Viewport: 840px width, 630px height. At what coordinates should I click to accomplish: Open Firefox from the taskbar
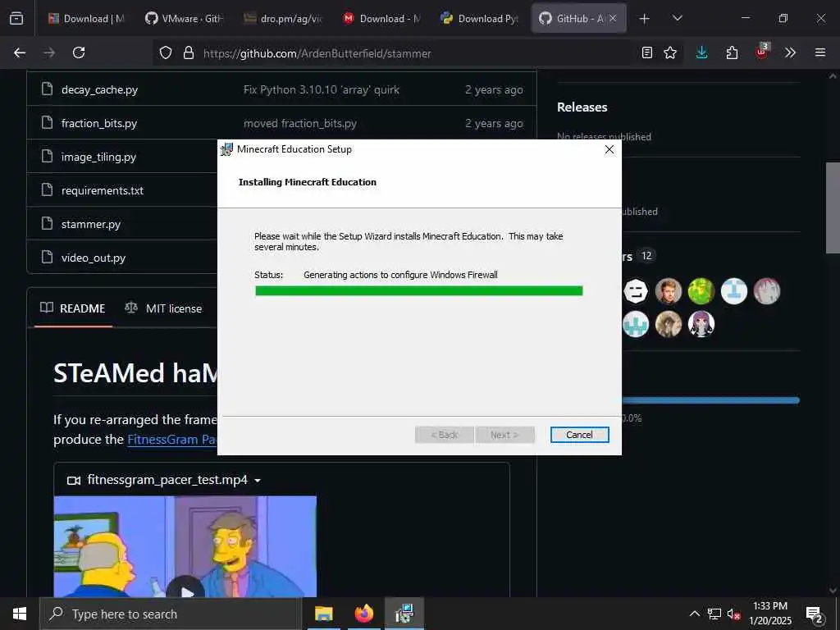pyautogui.click(x=363, y=614)
